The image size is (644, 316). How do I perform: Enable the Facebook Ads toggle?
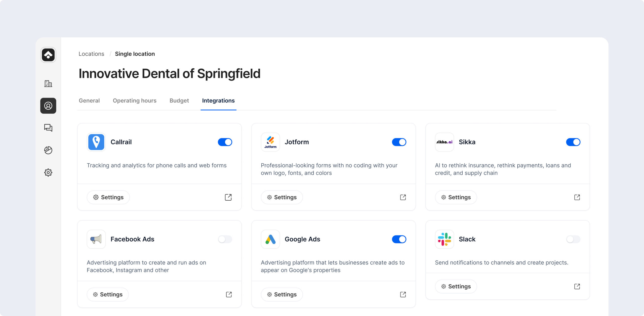[x=225, y=239]
